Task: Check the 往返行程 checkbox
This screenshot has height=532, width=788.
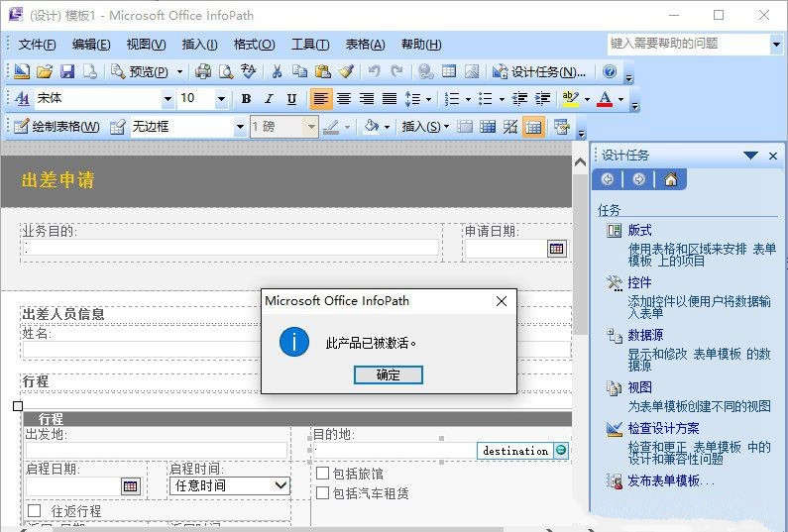Action: (34, 511)
